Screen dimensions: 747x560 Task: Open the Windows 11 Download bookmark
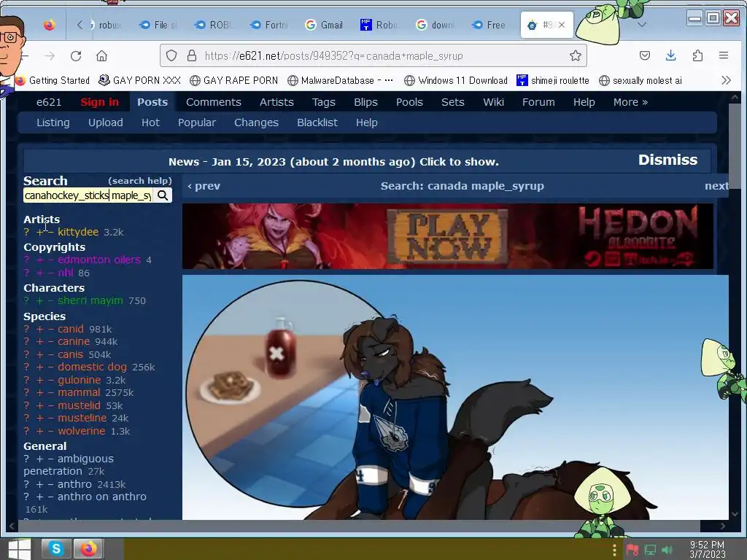tap(456, 80)
